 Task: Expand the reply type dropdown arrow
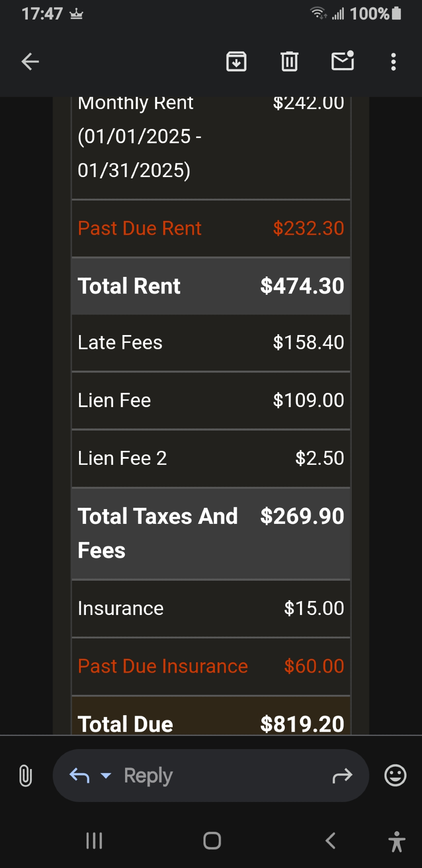[x=106, y=776]
